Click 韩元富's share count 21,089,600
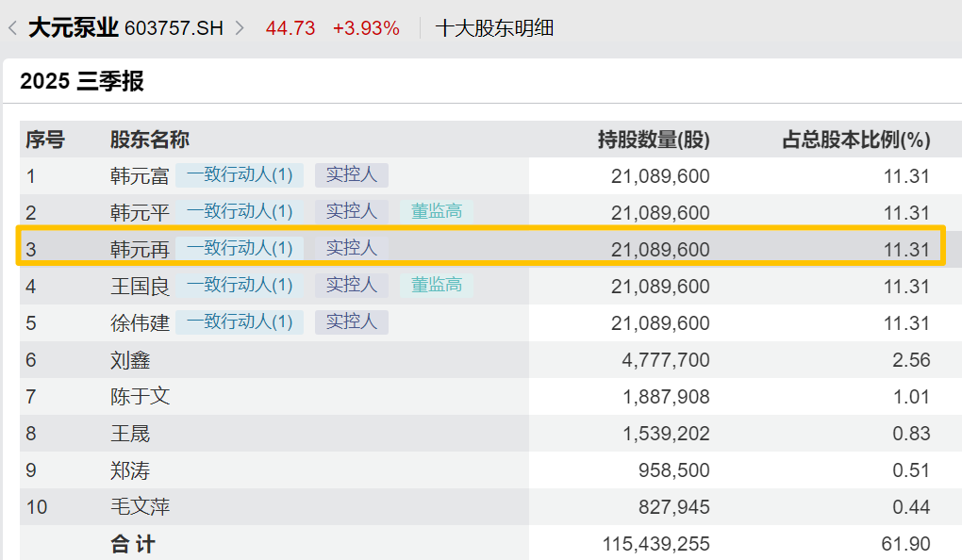962x560 pixels. [x=660, y=176]
